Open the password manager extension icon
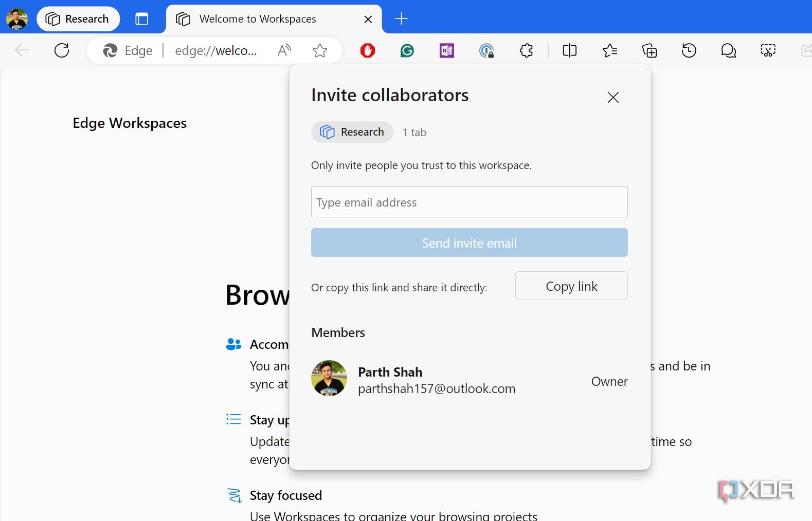Image resolution: width=812 pixels, height=521 pixels. (486, 50)
